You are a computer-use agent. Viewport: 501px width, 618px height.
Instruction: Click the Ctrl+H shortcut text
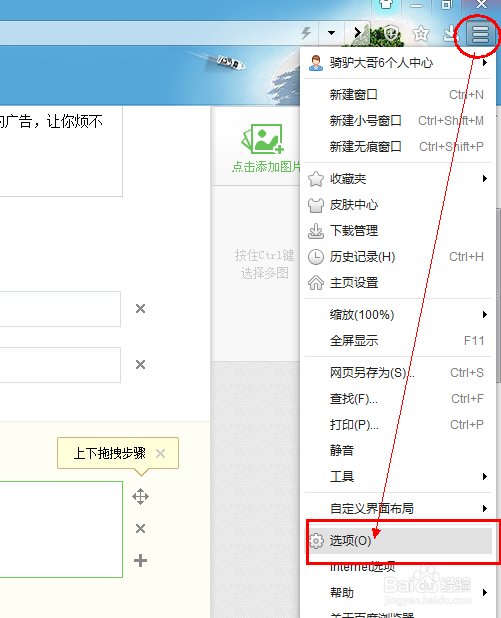click(466, 257)
